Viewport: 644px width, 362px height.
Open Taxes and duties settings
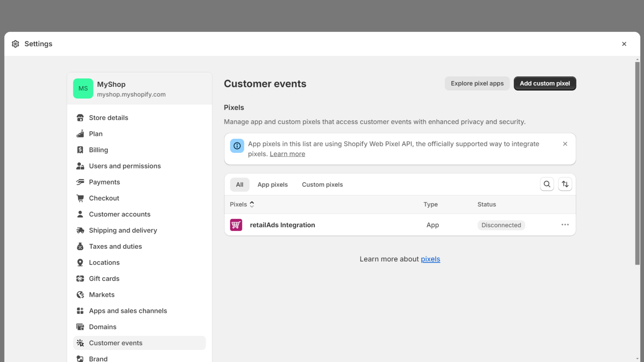pyautogui.click(x=115, y=247)
